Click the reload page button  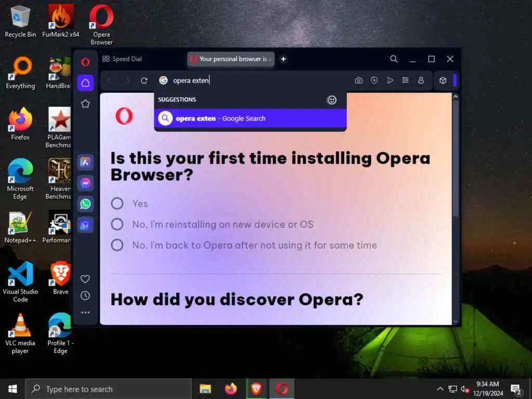coord(144,81)
